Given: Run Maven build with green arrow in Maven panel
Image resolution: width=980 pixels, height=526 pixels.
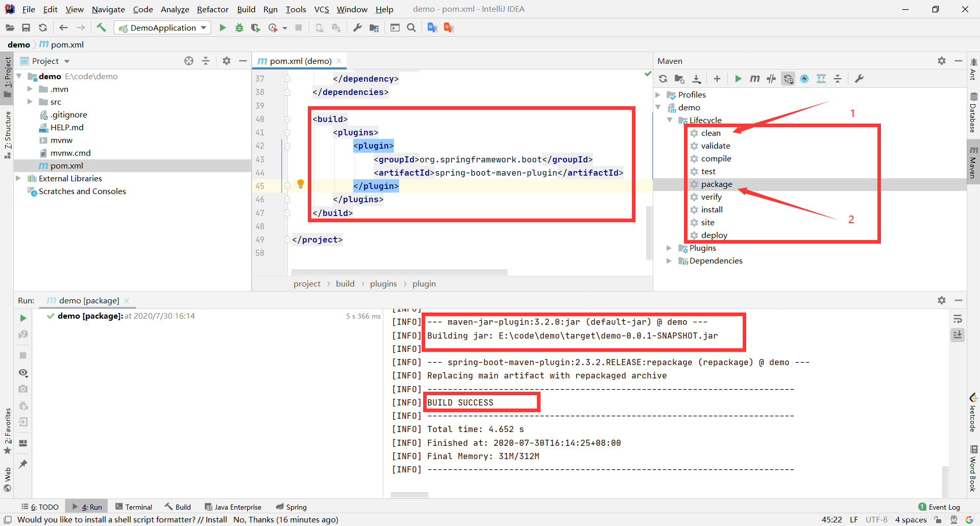Looking at the screenshot, I should pyautogui.click(x=738, y=79).
